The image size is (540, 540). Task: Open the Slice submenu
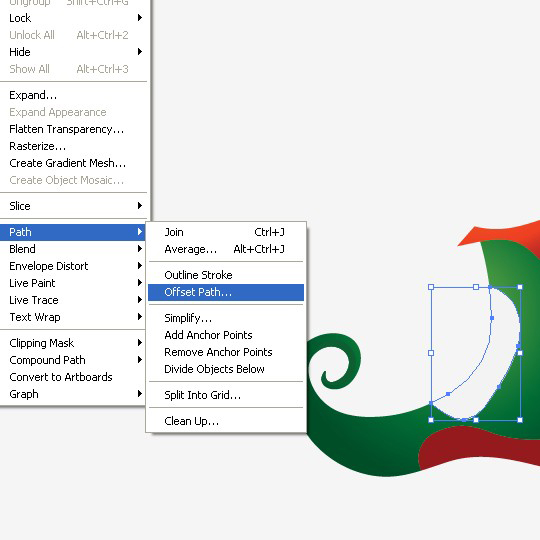tap(73, 206)
